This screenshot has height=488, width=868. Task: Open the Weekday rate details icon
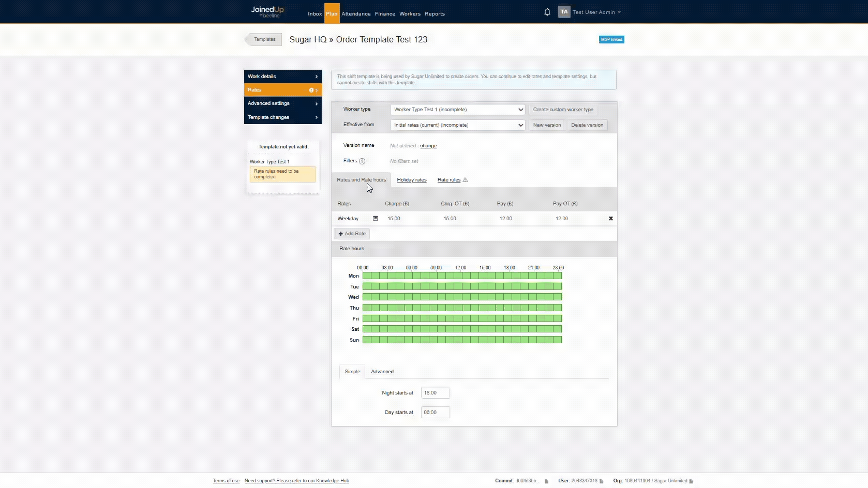click(x=376, y=219)
